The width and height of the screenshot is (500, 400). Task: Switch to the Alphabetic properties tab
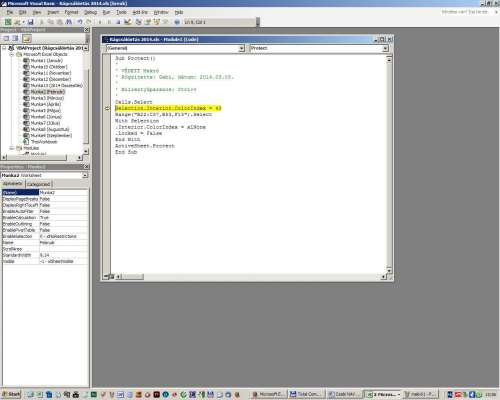click(x=13, y=184)
